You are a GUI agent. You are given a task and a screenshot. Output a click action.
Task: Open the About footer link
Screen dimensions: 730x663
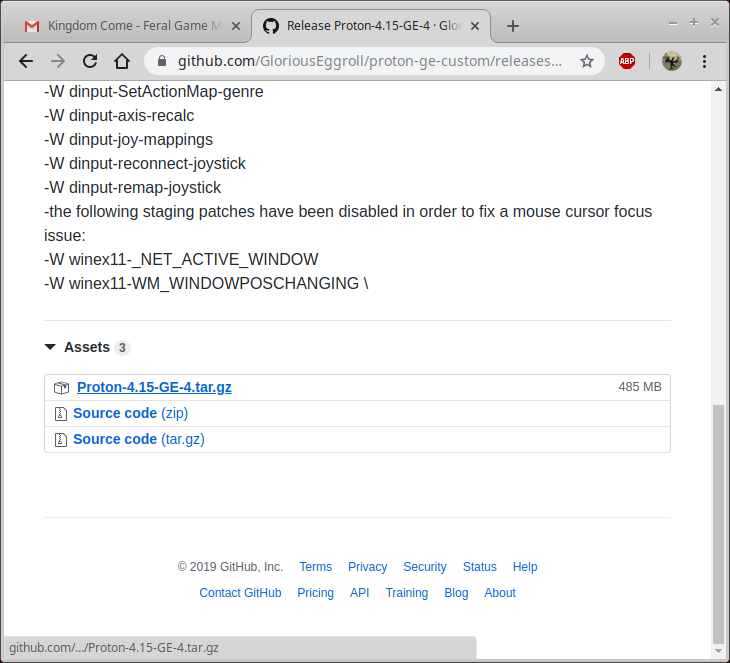500,593
